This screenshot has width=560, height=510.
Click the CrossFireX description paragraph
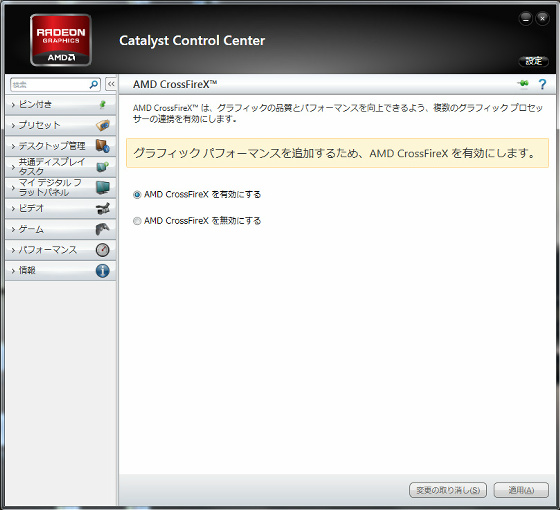click(x=338, y=113)
